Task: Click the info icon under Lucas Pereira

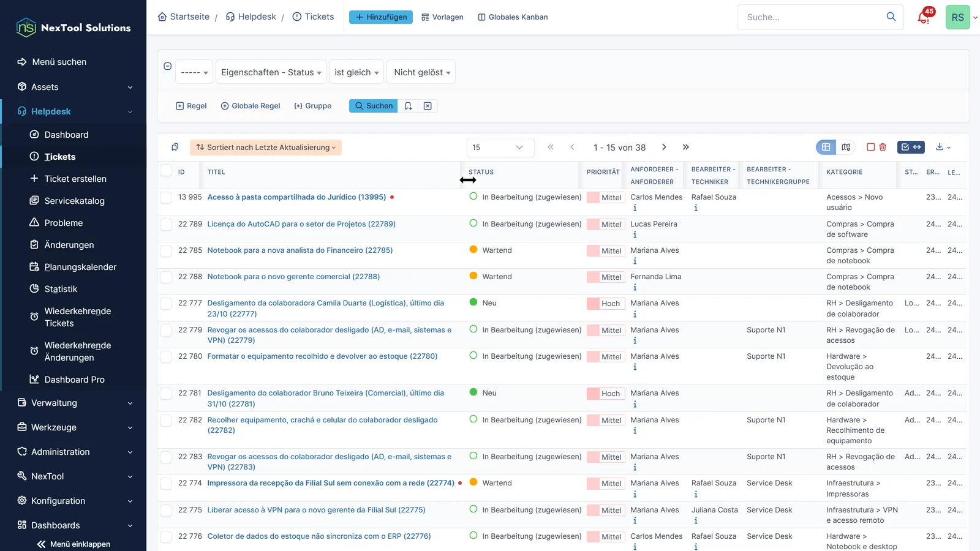Action: click(x=635, y=234)
